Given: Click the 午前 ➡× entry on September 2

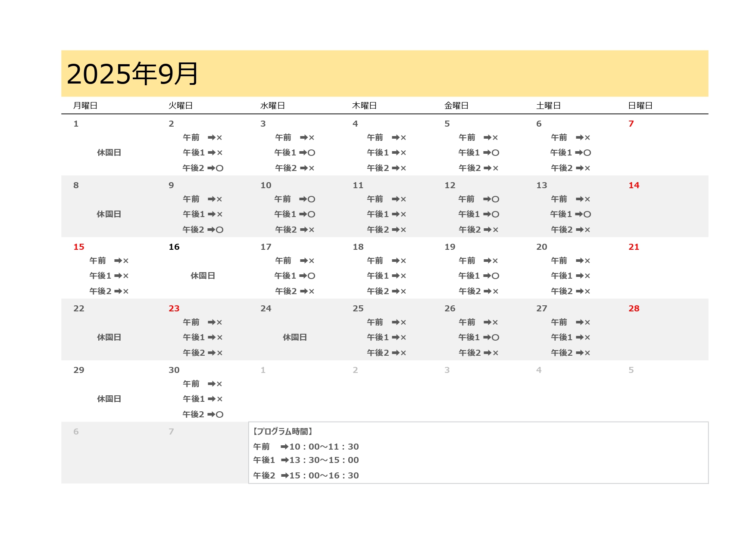Looking at the screenshot, I should 203,137.
